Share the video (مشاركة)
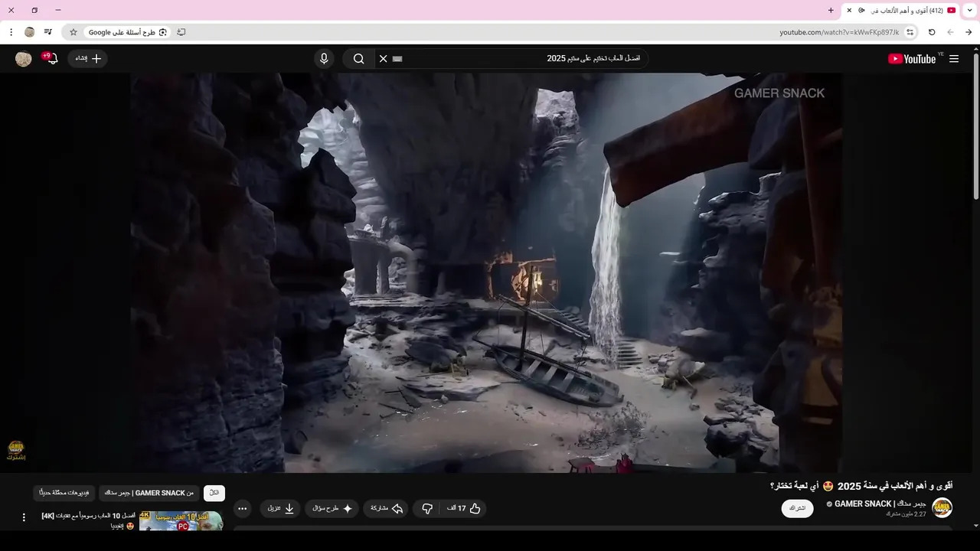This screenshot has height=551, width=980. (387, 508)
